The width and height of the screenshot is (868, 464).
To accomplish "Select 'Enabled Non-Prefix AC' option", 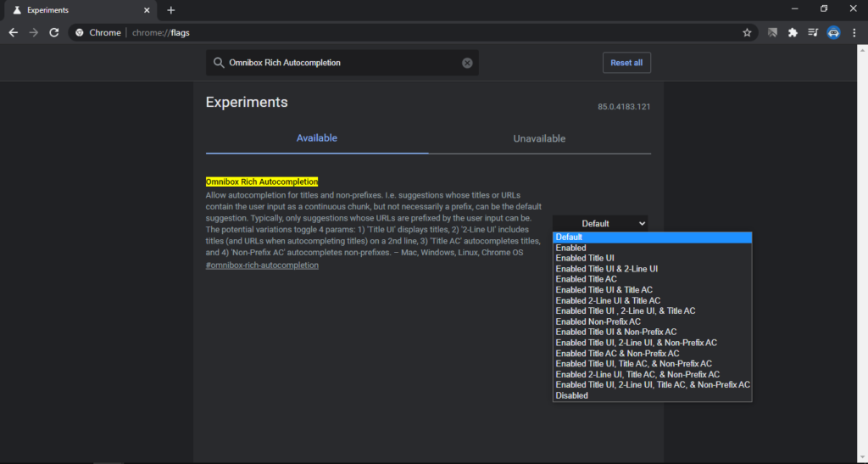I will tap(598, 321).
